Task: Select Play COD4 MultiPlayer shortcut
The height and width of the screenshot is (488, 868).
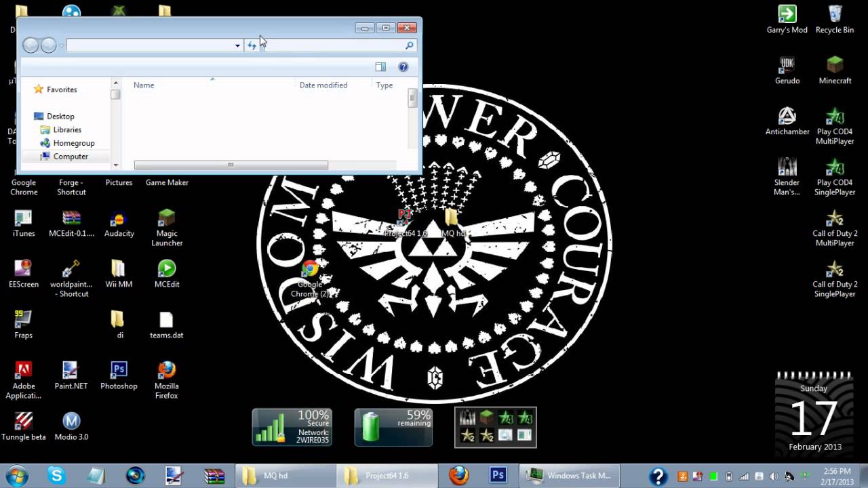Action: click(x=835, y=125)
